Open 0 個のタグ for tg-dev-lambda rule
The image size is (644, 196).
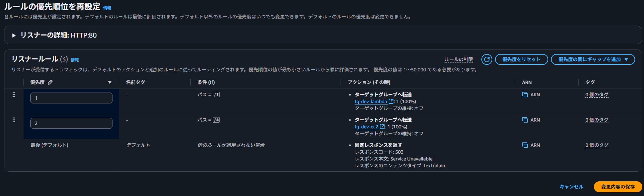597,95
